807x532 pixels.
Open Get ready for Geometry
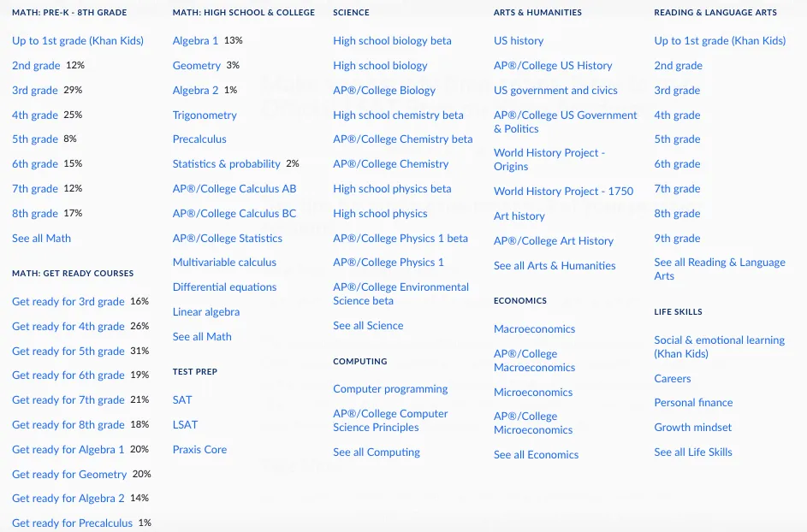point(69,474)
